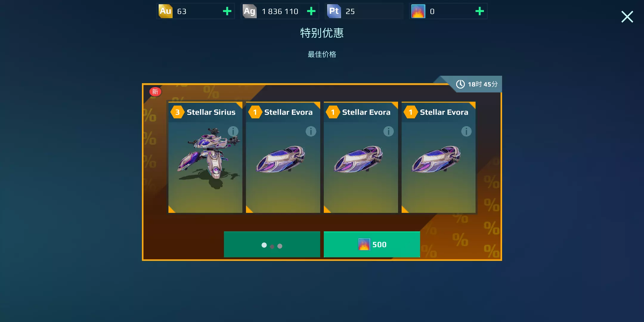Open info for second Stellar Evora
This screenshot has width=644, height=322.
pyautogui.click(x=388, y=131)
